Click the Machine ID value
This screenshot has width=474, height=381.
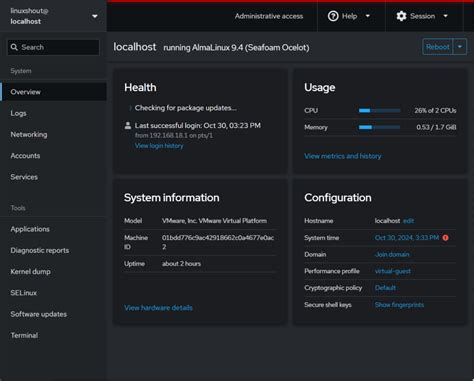click(218, 242)
